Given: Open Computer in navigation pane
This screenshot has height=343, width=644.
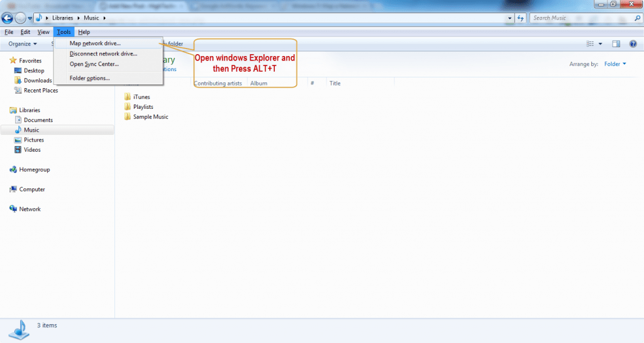Looking at the screenshot, I should [32, 189].
